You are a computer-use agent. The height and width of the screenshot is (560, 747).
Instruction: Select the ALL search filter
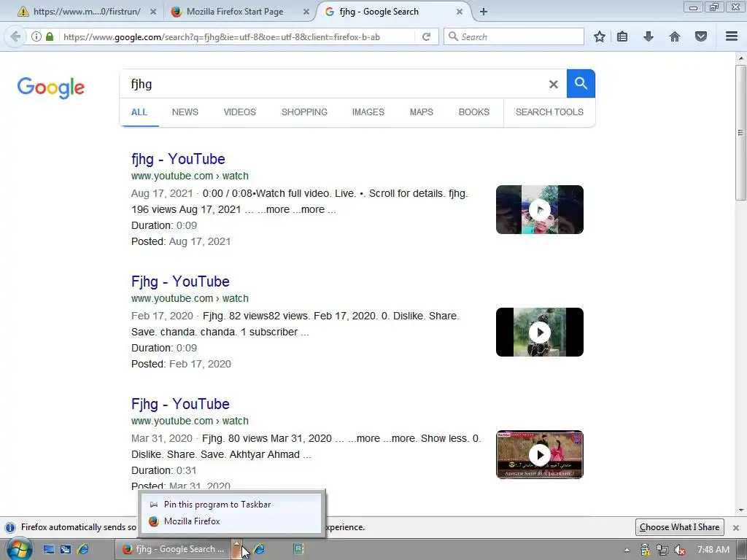[x=139, y=112]
